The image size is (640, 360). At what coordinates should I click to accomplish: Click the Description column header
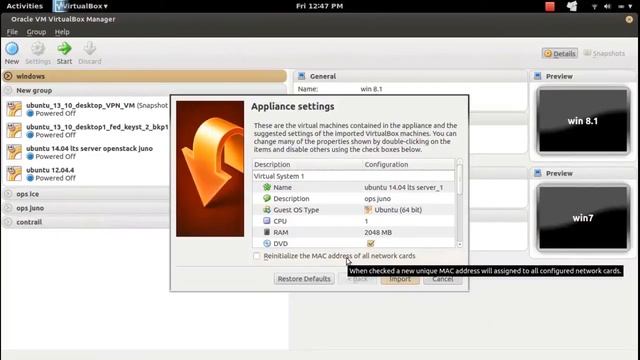click(307, 164)
